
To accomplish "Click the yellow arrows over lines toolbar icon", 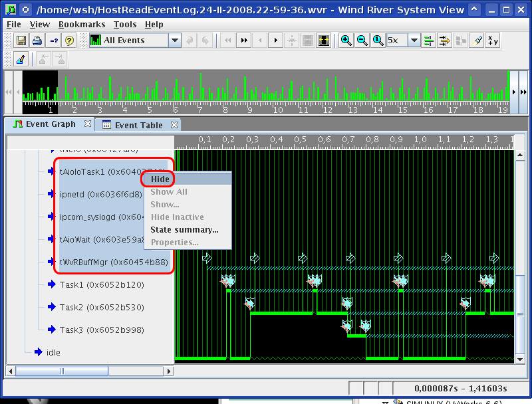I will pos(444,41).
